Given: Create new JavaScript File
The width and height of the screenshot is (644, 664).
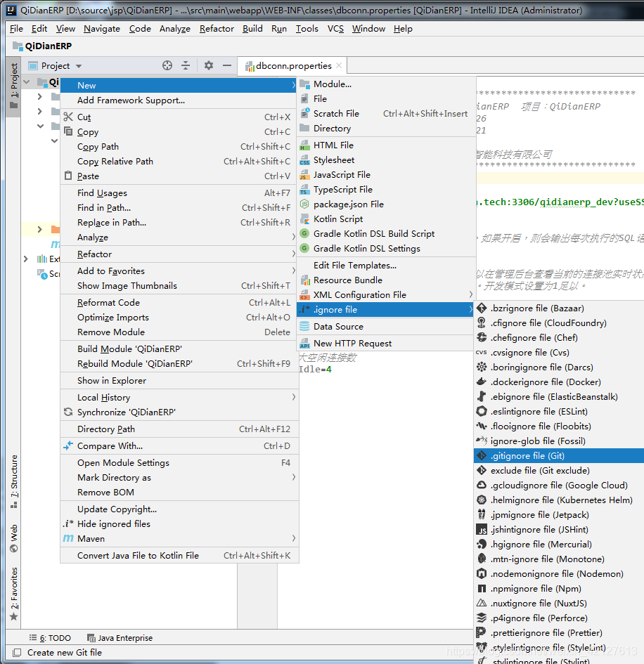Looking at the screenshot, I should 386,174.
